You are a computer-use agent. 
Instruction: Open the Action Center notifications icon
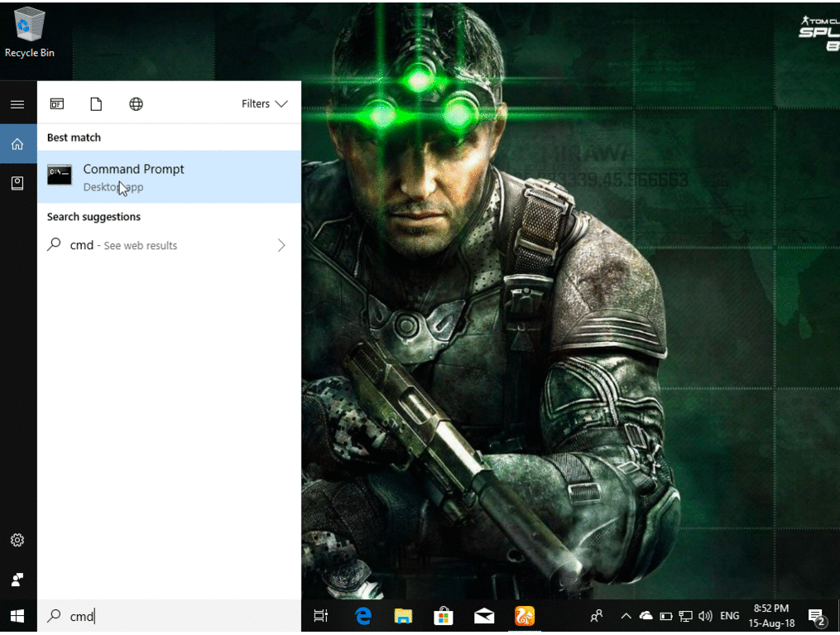[x=818, y=618]
